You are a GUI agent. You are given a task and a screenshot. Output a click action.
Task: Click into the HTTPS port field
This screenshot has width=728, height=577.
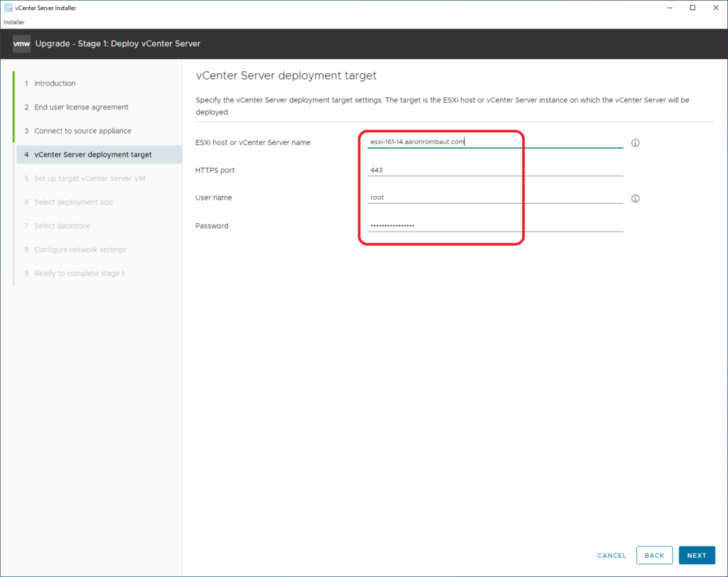coord(495,170)
